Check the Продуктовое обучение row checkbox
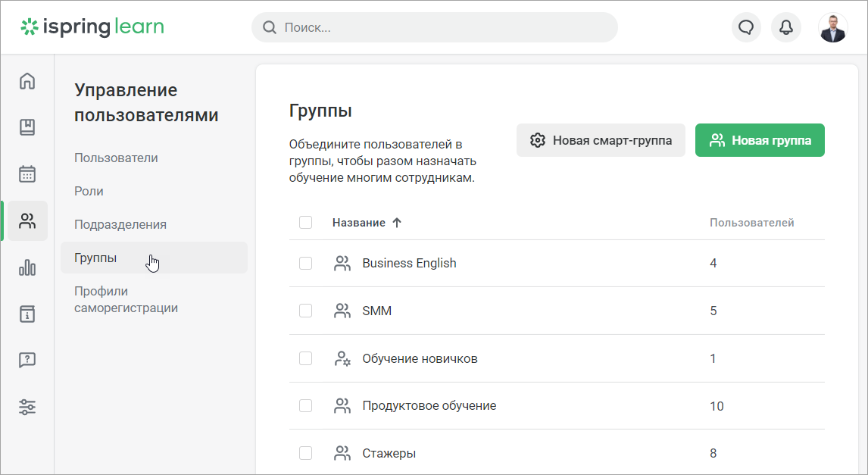The height and width of the screenshot is (475, 868). click(x=305, y=406)
